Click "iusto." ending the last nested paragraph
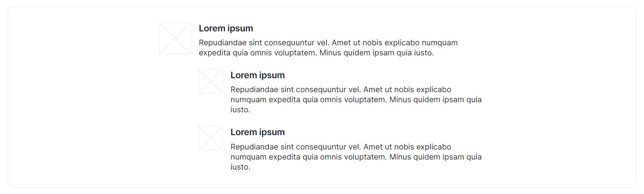This screenshot has height=194, width=644. 241,167
